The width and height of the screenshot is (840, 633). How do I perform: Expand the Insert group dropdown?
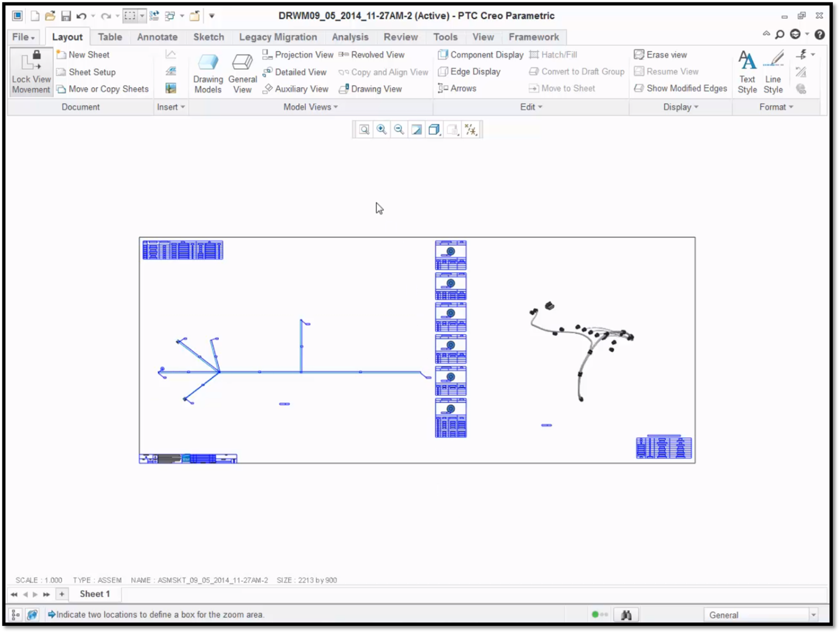point(171,107)
